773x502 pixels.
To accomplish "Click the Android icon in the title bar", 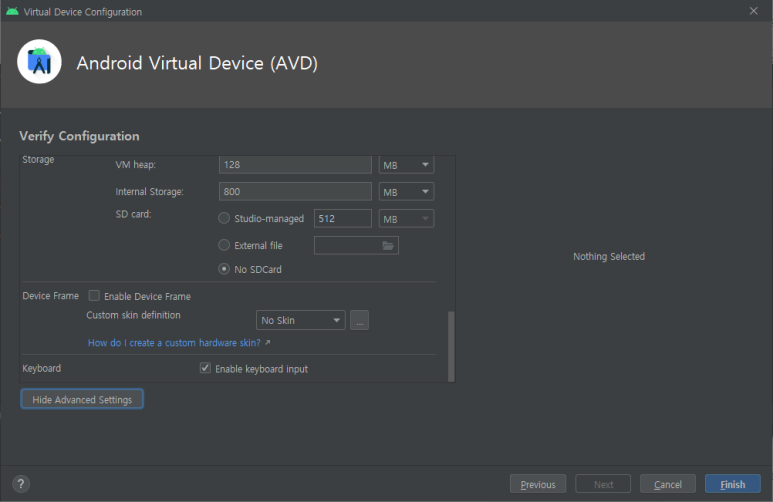I will pos(12,11).
